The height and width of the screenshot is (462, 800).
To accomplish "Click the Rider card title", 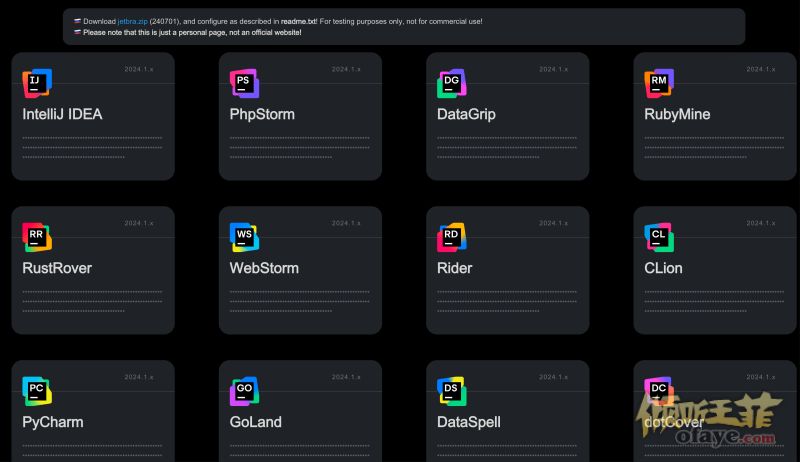I will [x=454, y=268].
